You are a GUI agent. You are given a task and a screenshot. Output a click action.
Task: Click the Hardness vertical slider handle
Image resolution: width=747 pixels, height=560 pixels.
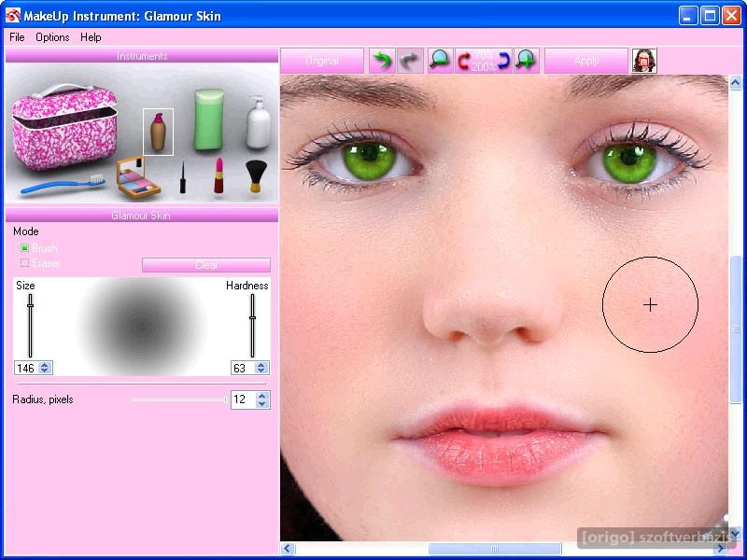coord(252,317)
